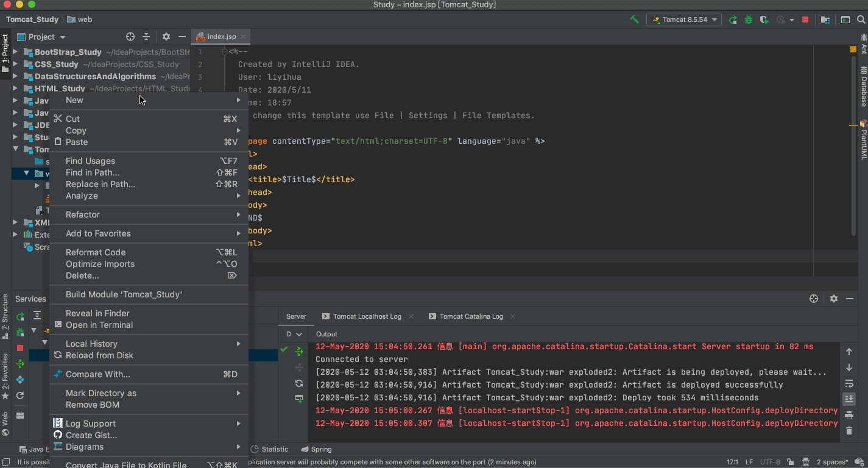Viewport: 868px width, 468px height.
Task: Choose Open in Terminal in the context menu
Action: [149, 325]
